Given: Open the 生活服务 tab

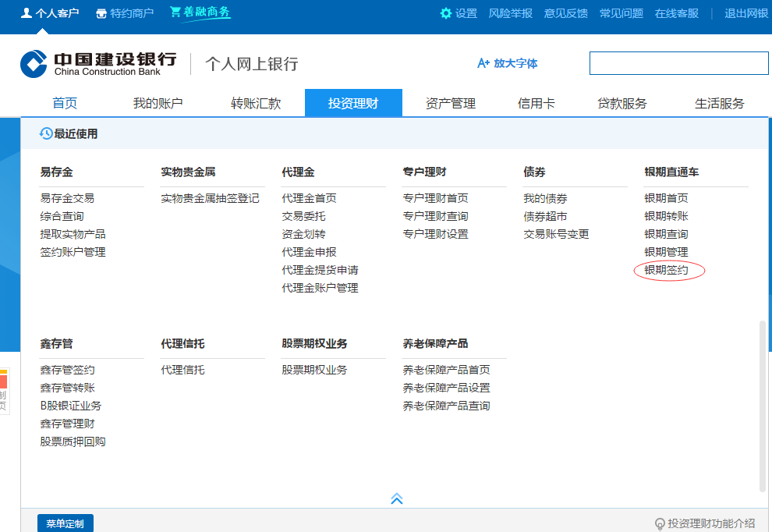Looking at the screenshot, I should (x=719, y=103).
